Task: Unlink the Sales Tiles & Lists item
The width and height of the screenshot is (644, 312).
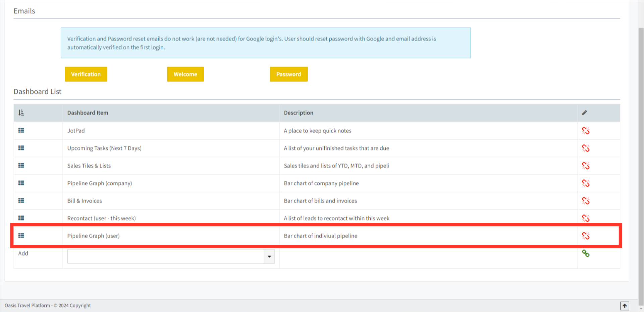Action: (x=586, y=166)
